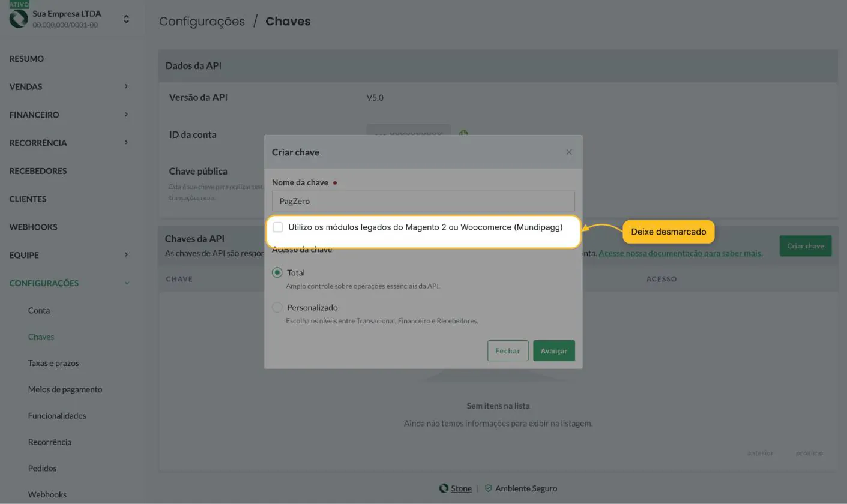
Task: Close the Criar chave dialog
Action: click(x=569, y=152)
